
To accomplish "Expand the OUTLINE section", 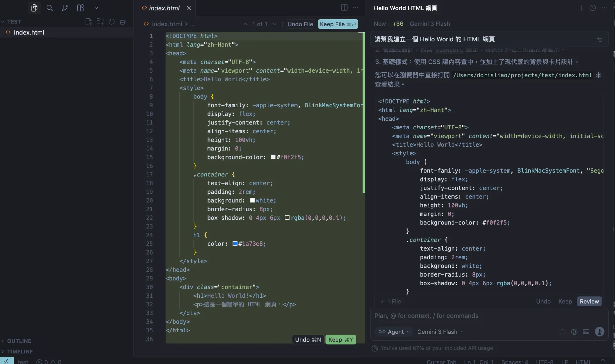I will click(x=19, y=341).
